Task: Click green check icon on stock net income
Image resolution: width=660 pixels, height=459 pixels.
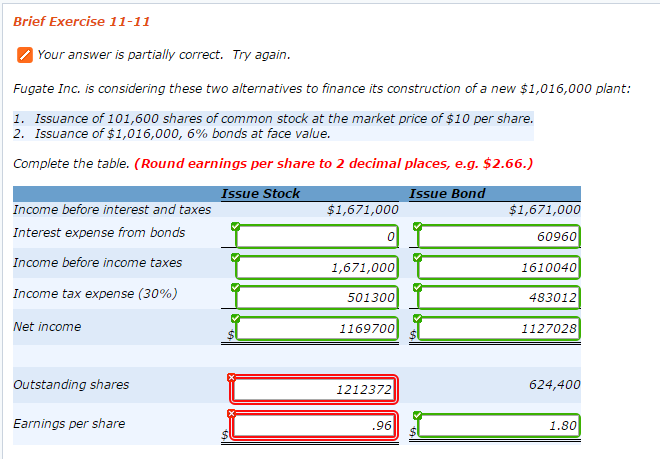Action: tap(235, 318)
